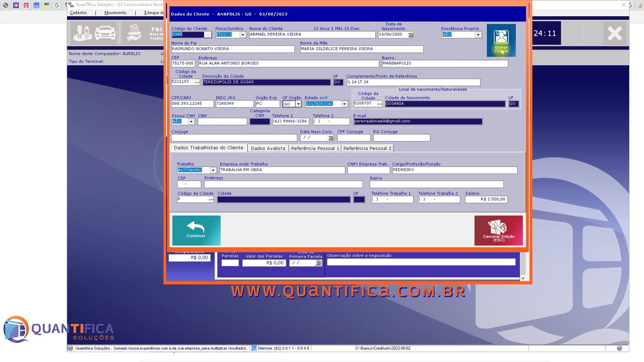Click the CPF/CNPJ field

pos(192,104)
